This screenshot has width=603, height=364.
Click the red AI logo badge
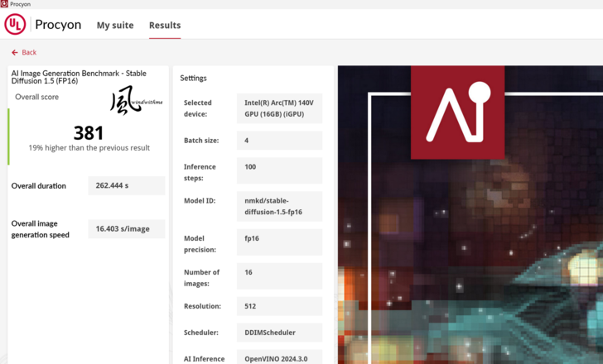457,113
